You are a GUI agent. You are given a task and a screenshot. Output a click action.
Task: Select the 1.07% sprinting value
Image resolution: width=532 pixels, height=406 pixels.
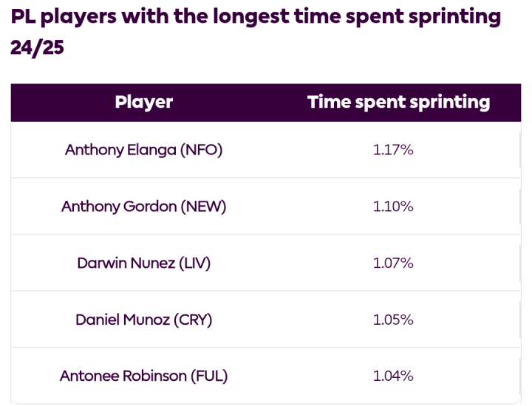[x=393, y=263]
